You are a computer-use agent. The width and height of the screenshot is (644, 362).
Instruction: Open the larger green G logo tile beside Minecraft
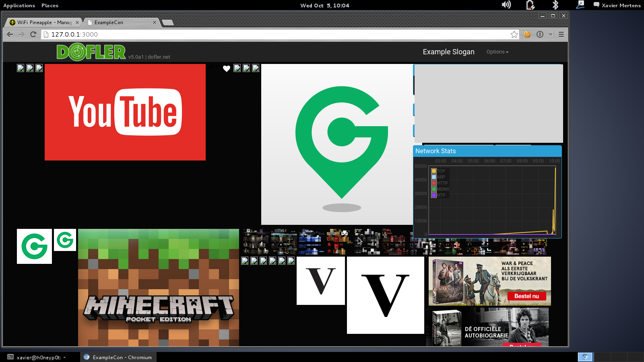34,247
